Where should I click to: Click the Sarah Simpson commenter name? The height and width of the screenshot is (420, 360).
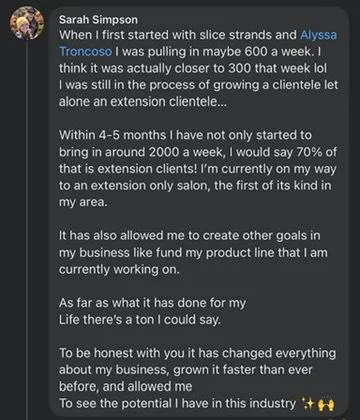click(98, 20)
